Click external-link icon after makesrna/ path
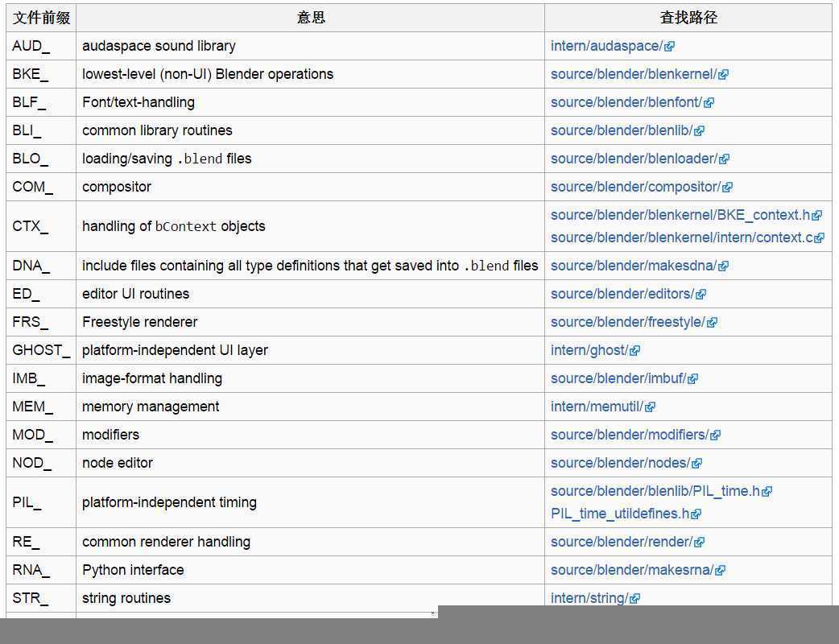The image size is (839, 644). click(x=720, y=571)
